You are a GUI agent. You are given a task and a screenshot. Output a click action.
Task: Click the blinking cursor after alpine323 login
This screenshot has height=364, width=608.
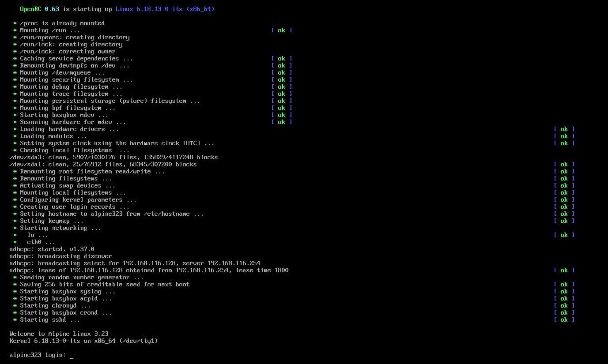[71, 356]
